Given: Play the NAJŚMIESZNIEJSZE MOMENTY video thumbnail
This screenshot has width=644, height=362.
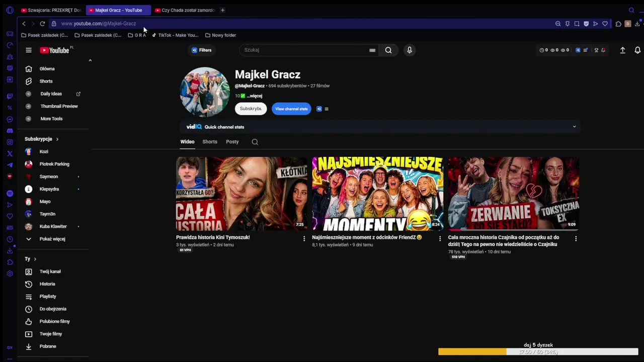Looking at the screenshot, I should (x=377, y=194).
